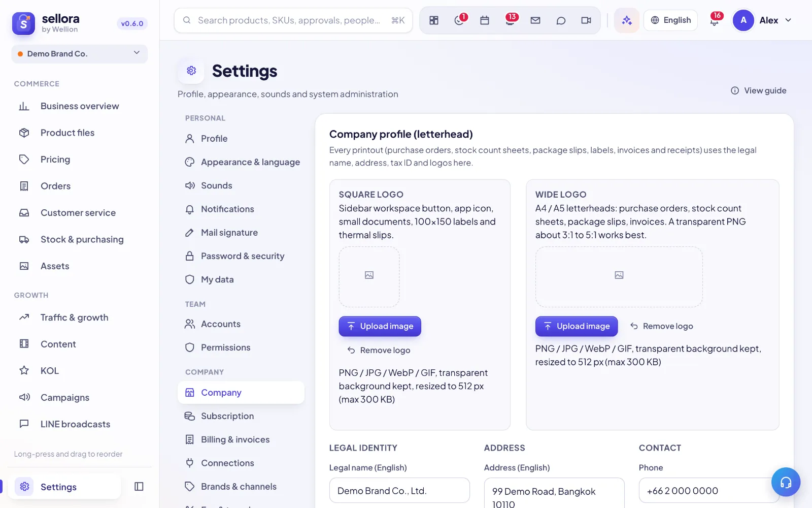The height and width of the screenshot is (508, 812).
Task: Remove logo next to wide logo upload
Action: [x=661, y=326]
